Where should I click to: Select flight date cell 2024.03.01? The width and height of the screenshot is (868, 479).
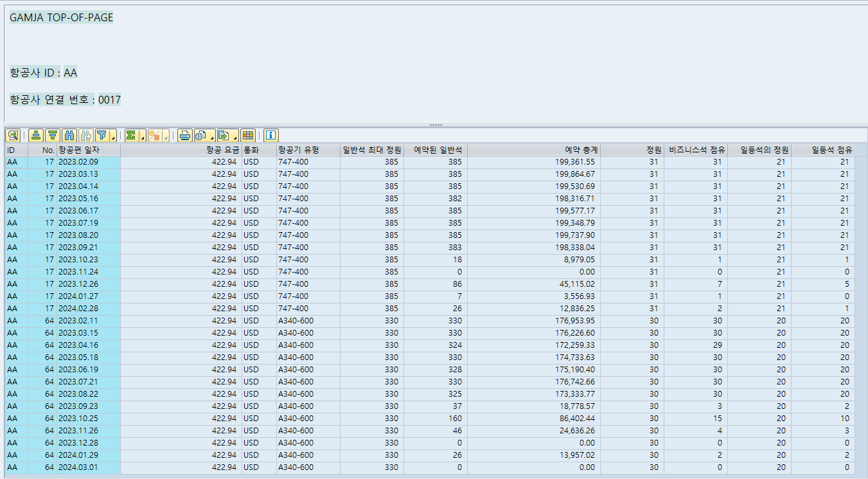[89, 467]
